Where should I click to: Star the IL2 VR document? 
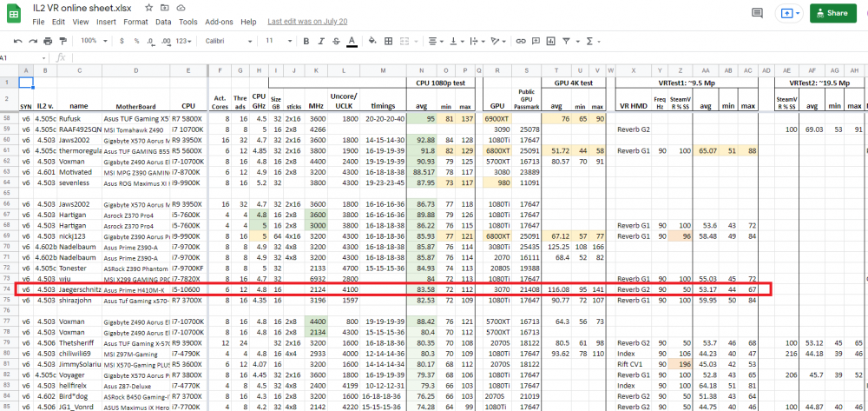[x=148, y=7]
